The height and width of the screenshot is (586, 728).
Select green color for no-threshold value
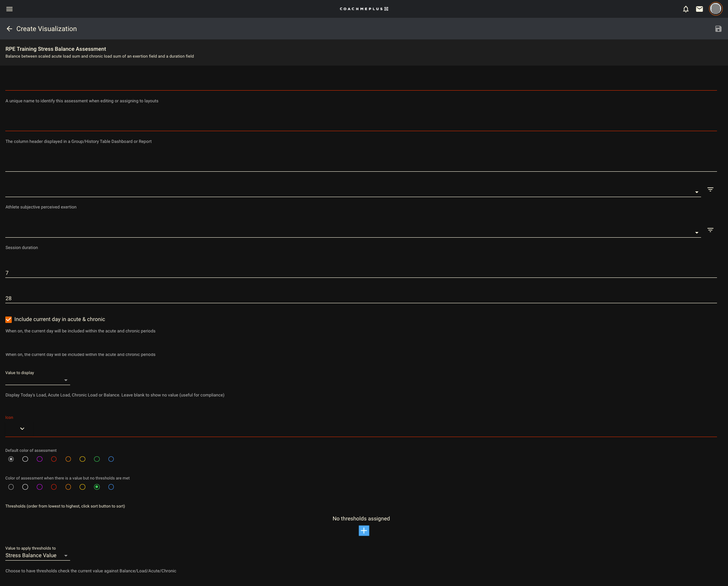coord(97,487)
